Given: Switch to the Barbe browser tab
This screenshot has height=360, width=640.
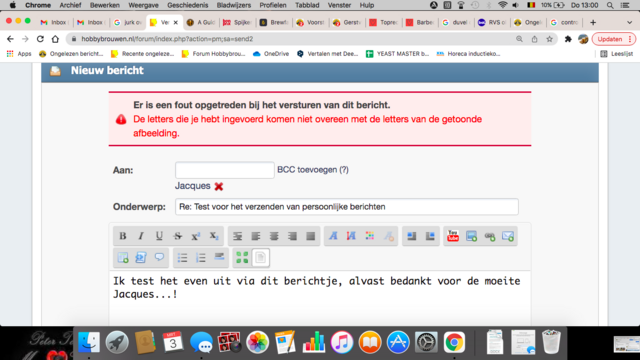Looking at the screenshot, I should pyautogui.click(x=420, y=22).
